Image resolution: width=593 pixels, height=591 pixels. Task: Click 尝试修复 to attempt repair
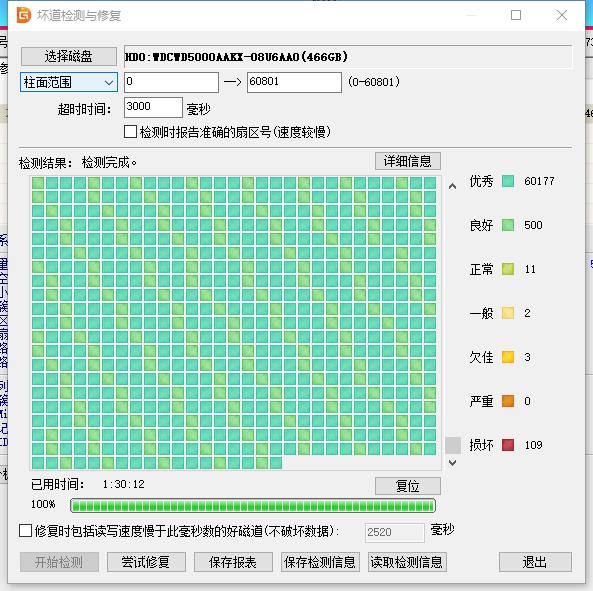pyautogui.click(x=146, y=562)
